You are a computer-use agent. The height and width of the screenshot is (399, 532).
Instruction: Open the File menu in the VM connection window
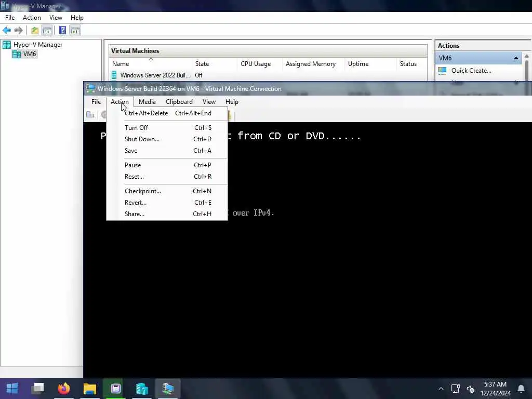coord(96,102)
